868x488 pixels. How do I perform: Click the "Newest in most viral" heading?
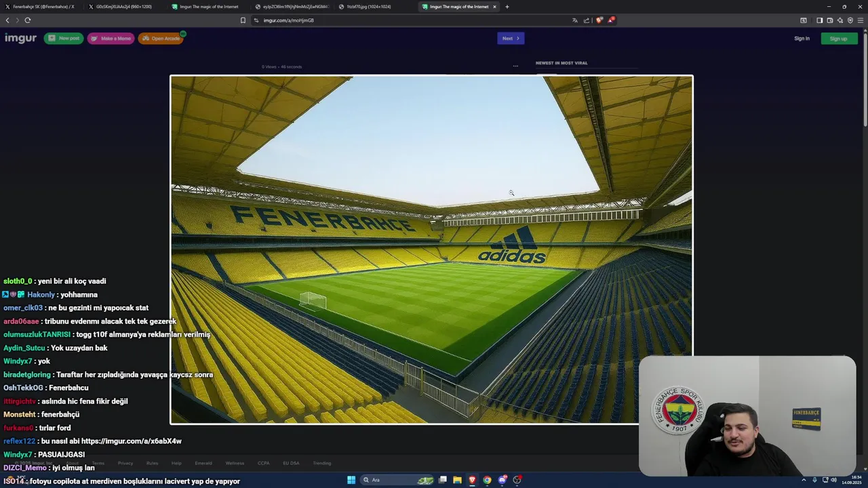[561, 63]
